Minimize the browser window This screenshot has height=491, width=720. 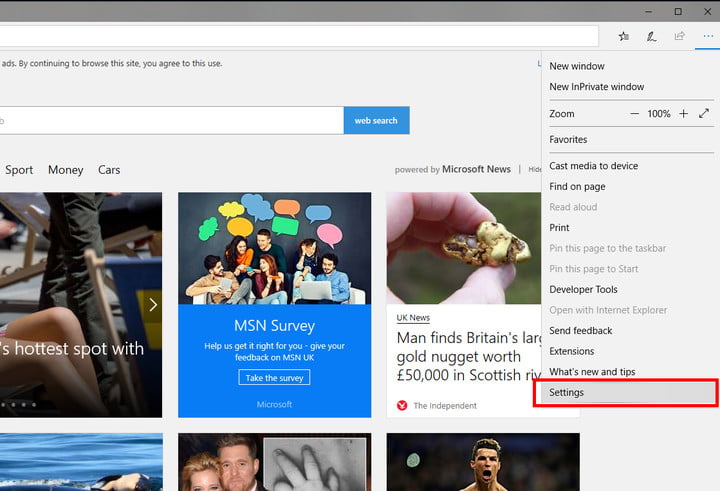point(648,11)
